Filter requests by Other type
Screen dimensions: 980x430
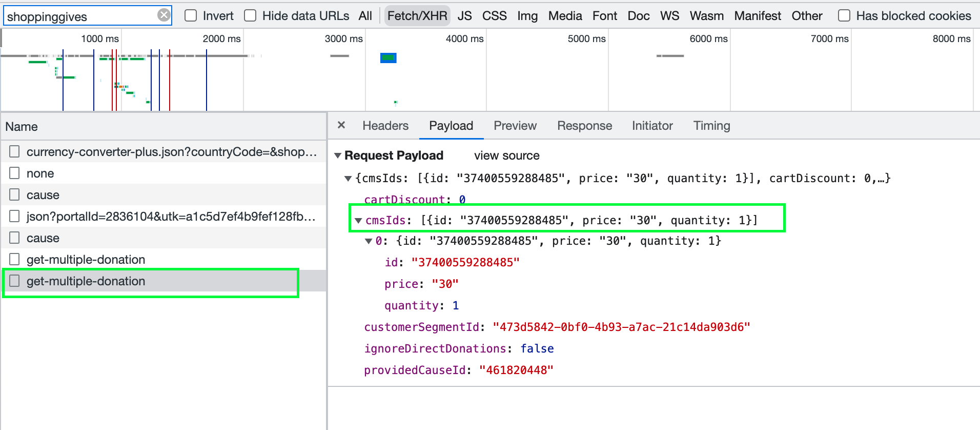tap(807, 16)
